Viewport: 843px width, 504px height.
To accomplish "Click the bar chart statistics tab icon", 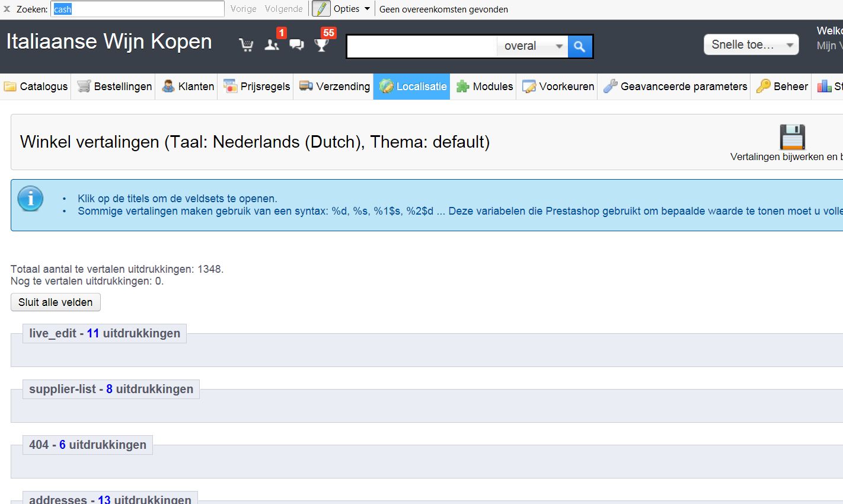I will click(x=825, y=87).
